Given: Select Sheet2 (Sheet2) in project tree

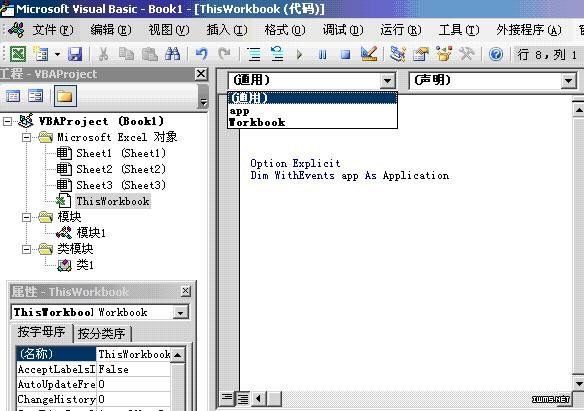Looking at the screenshot, I should click(x=121, y=169).
